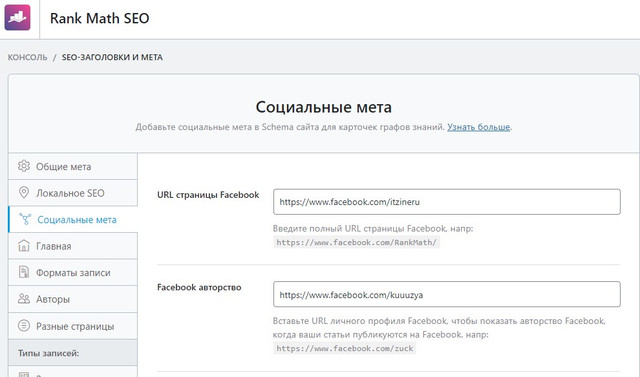Click the Консоль breadcrumb link
640x377 pixels.
pos(27,57)
